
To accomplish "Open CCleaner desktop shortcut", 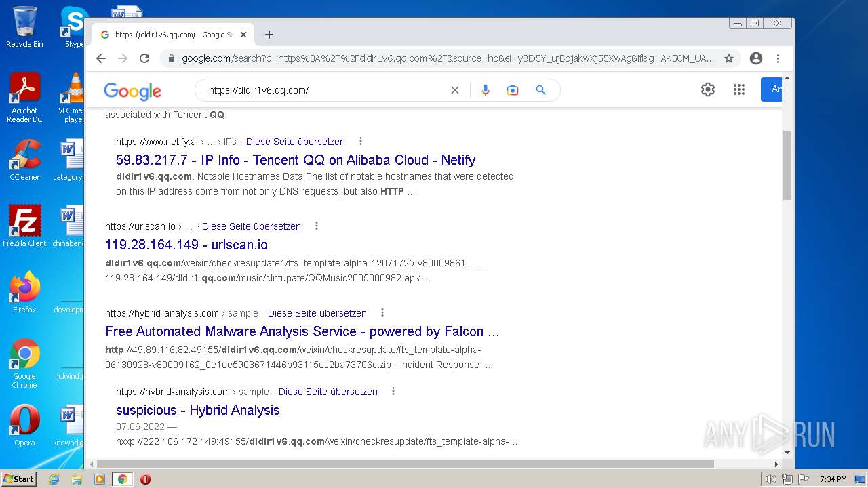I will pyautogui.click(x=24, y=161).
